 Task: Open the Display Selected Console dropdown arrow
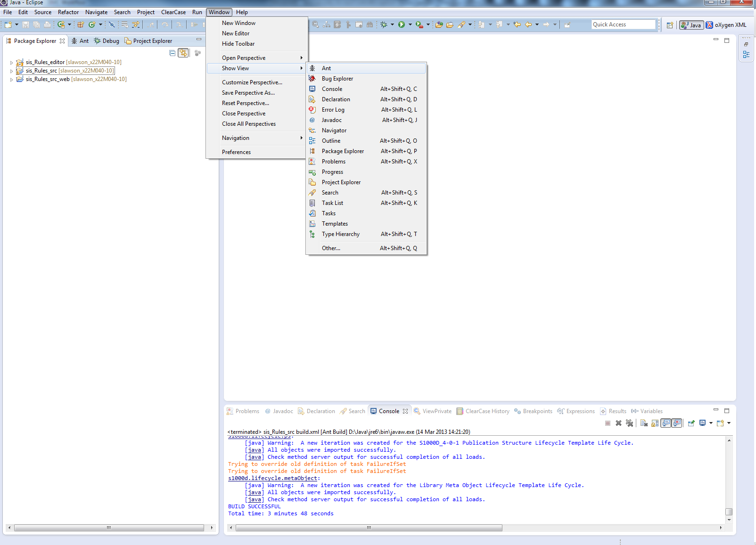point(711,423)
